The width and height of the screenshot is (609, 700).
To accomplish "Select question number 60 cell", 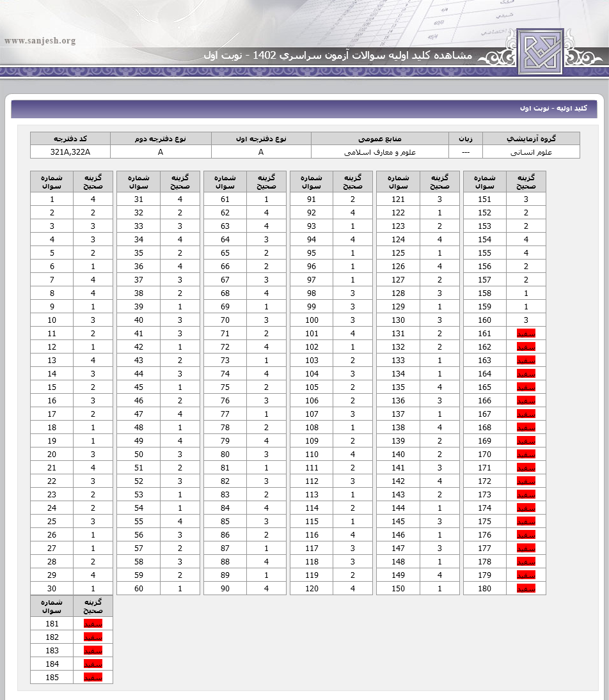I will pos(139,589).
